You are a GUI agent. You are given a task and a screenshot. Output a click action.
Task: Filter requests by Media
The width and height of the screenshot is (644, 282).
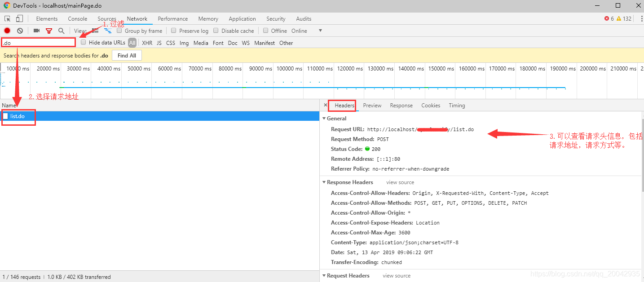(201, 43)
